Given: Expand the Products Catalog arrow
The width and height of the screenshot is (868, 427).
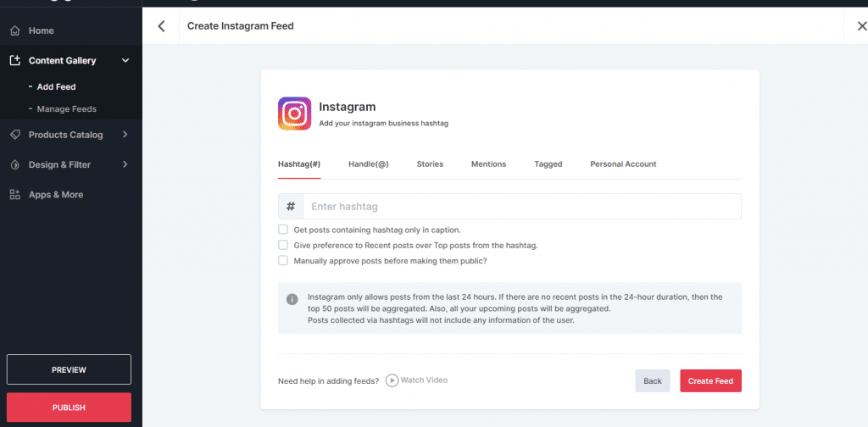Looking at the screenshot, I should (125, 135).
